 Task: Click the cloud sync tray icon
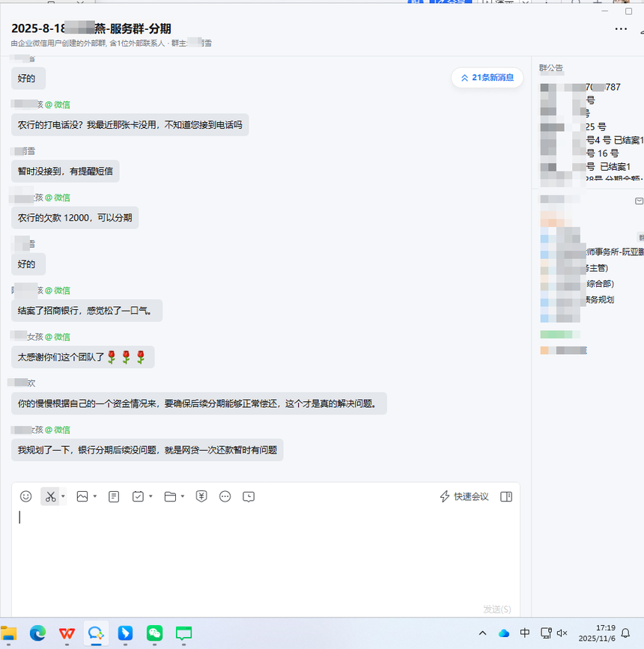coord(504,633)
